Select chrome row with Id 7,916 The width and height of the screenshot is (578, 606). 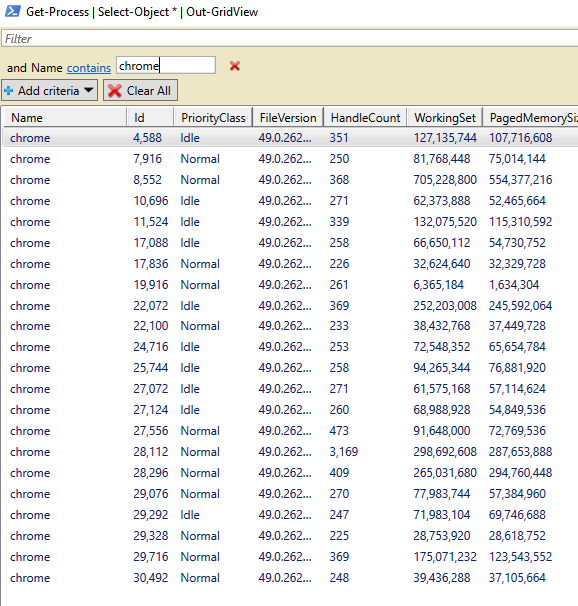291,159
